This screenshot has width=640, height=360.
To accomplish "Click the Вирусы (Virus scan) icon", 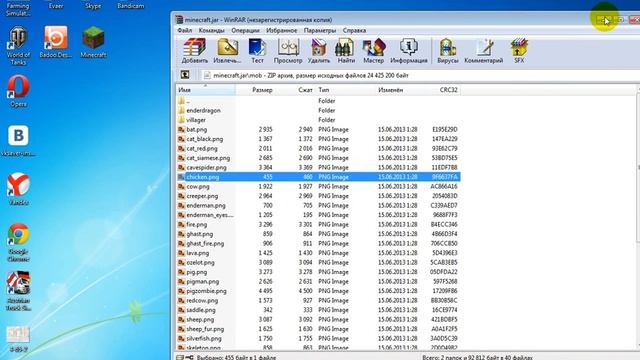I will tap(448, 51).
